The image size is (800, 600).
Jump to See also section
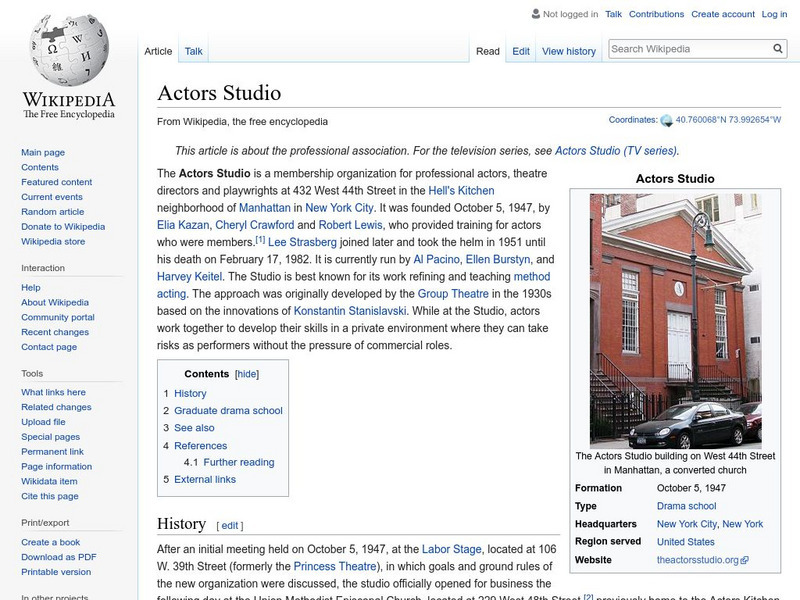[x=194, y=428]
